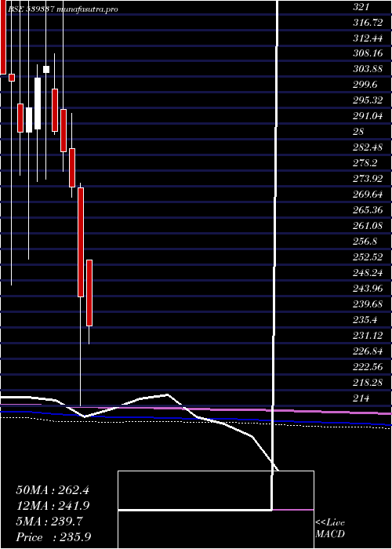Click the 252.52 price axis label
This screenshot has height=549, width=392.
(368, 257)
